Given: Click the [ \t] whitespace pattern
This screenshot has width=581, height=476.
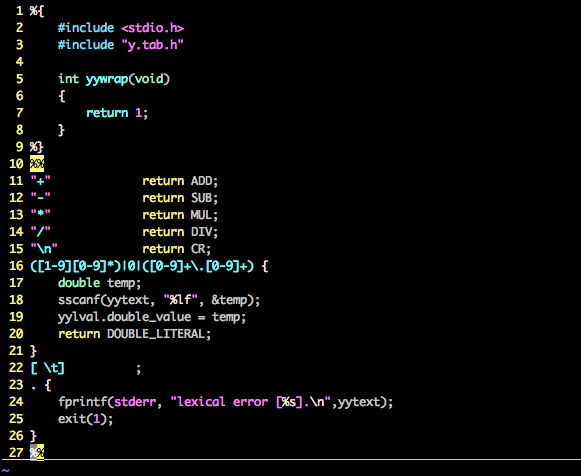Looking at the screenshot, I should click(x=47, y=368).
